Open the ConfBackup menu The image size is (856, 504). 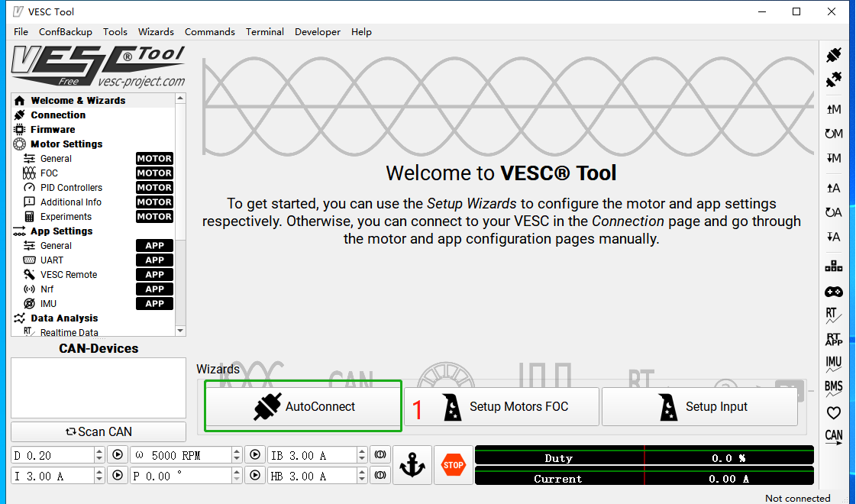66,31
